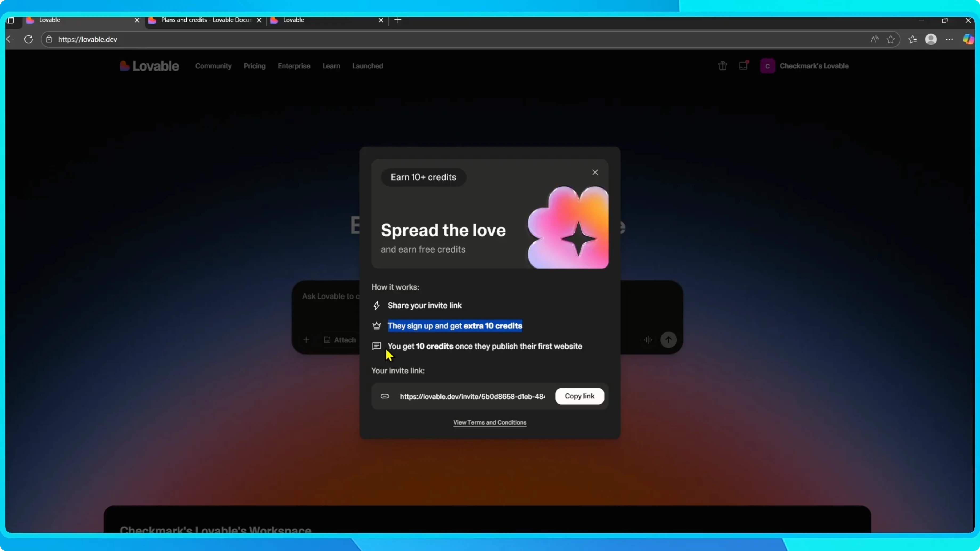This screenshot has height=551, width=980.
Task: Click the Share your invite link text
Action: tap(424, 305)
